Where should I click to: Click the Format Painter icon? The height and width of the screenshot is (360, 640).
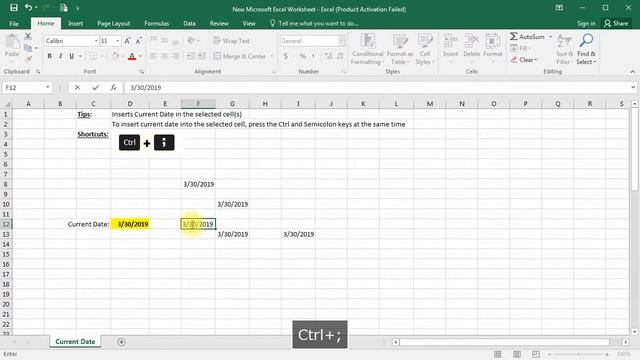(28, 59)
